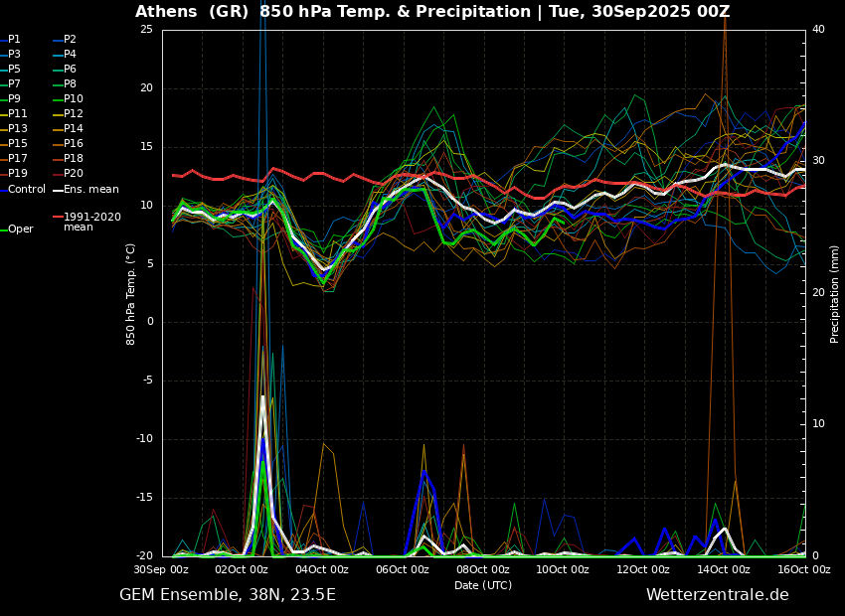
Task: Select the 02Oct 00z date tick
Action: 242,569
